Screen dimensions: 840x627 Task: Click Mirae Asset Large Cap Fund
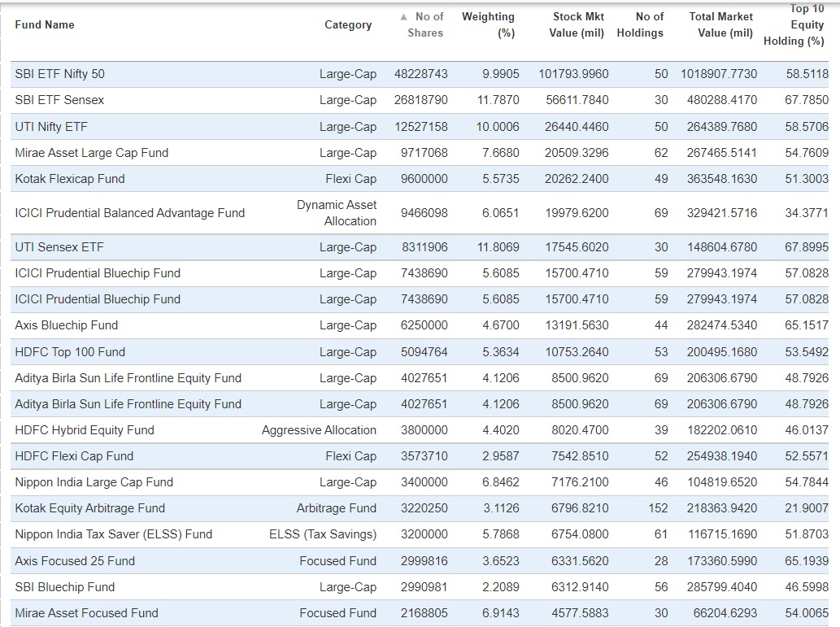click(92, 153)
